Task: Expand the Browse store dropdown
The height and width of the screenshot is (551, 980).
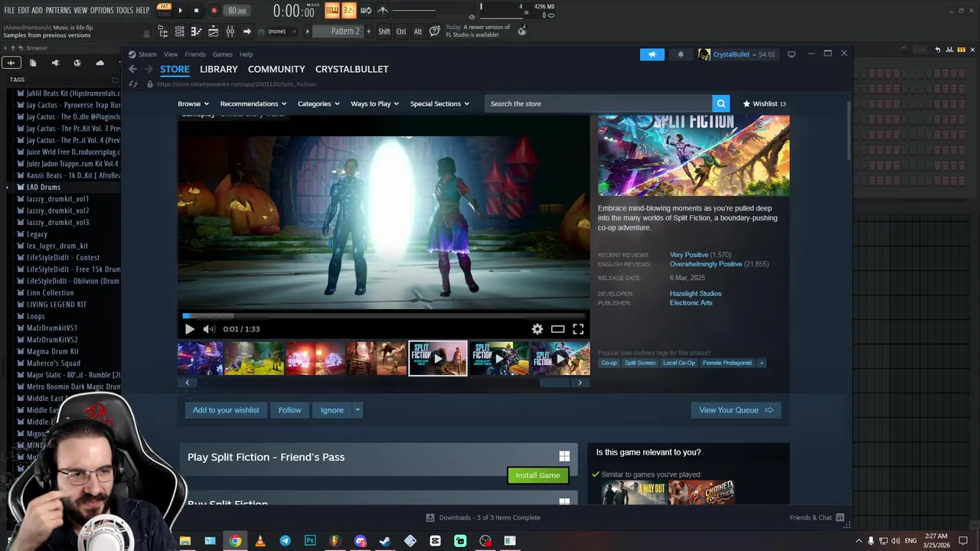Action: point(194,103)
